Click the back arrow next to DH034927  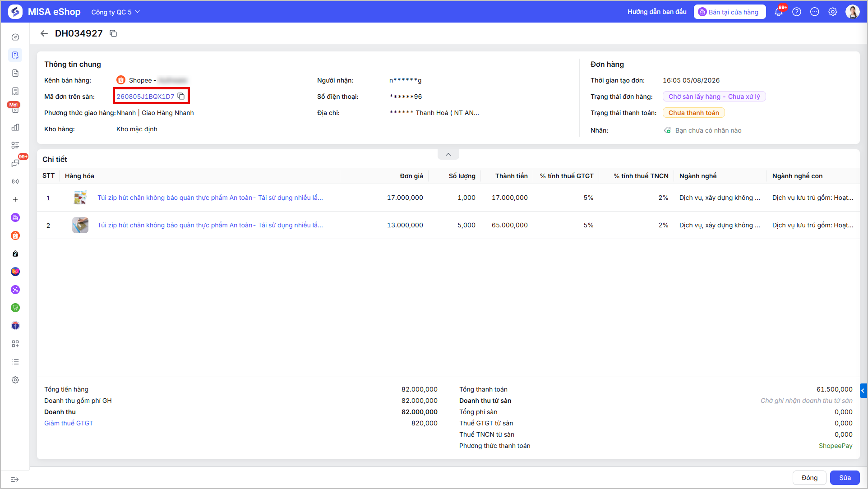pyautogui.click(x=44, y=33)
